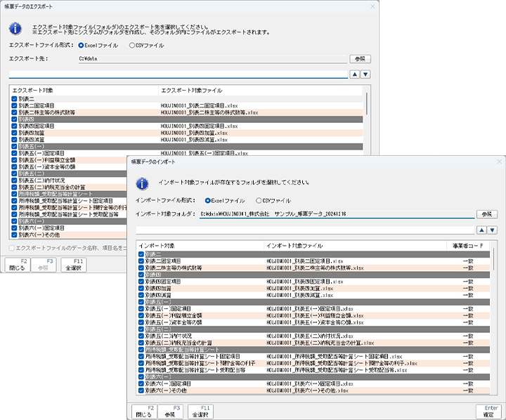Click the up arrow in the export dialog
This screenshot has width=506, height=420.
pyautogui.click(x=354, y=74)
